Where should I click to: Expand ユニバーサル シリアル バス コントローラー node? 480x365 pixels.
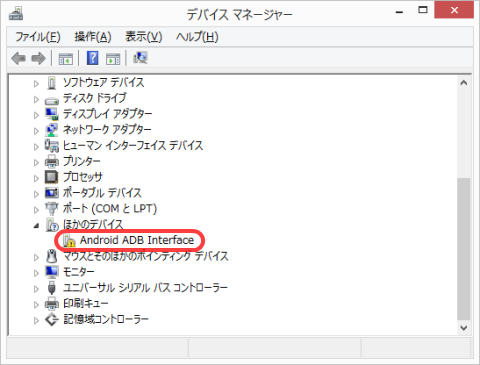[x=36, y=289]
